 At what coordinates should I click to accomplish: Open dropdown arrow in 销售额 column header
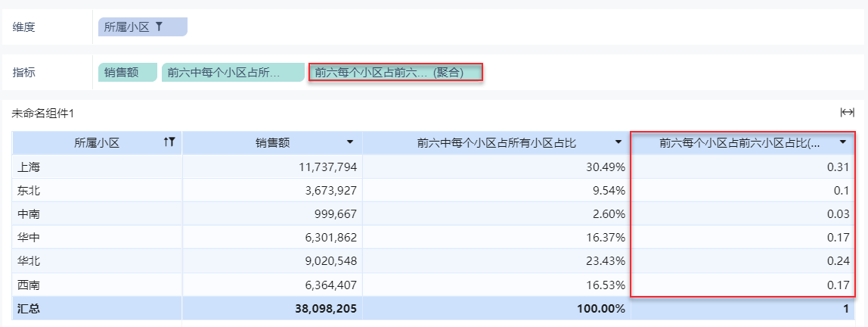click(350, 142)
